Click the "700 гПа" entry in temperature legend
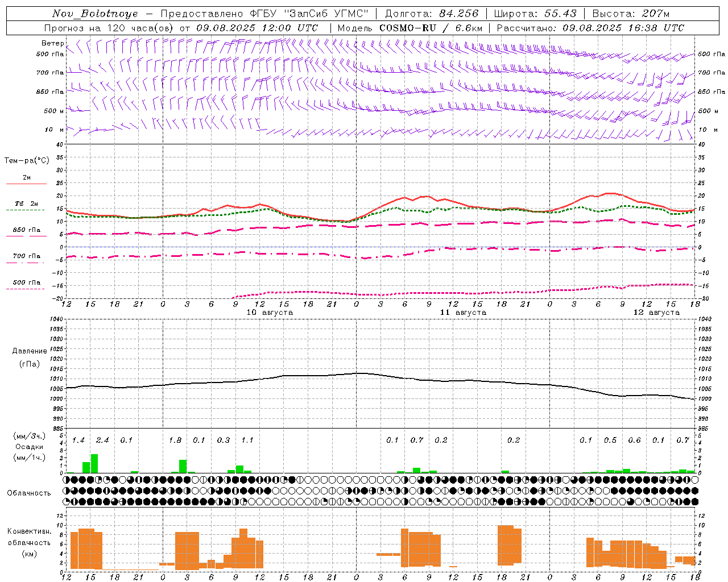 pos(27,256)
